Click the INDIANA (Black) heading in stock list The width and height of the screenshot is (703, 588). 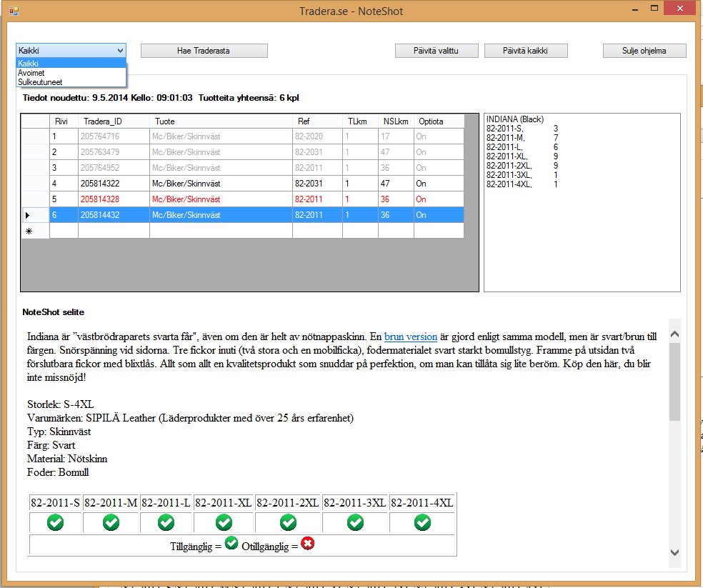pyautogui.click(x=515, y=119)
